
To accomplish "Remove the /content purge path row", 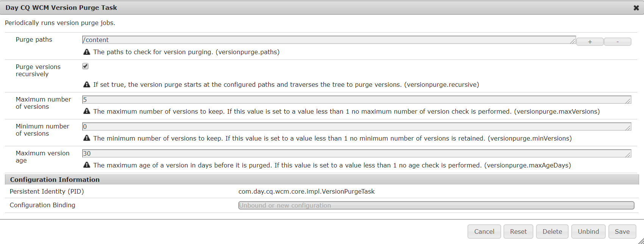I will (617, 42).
